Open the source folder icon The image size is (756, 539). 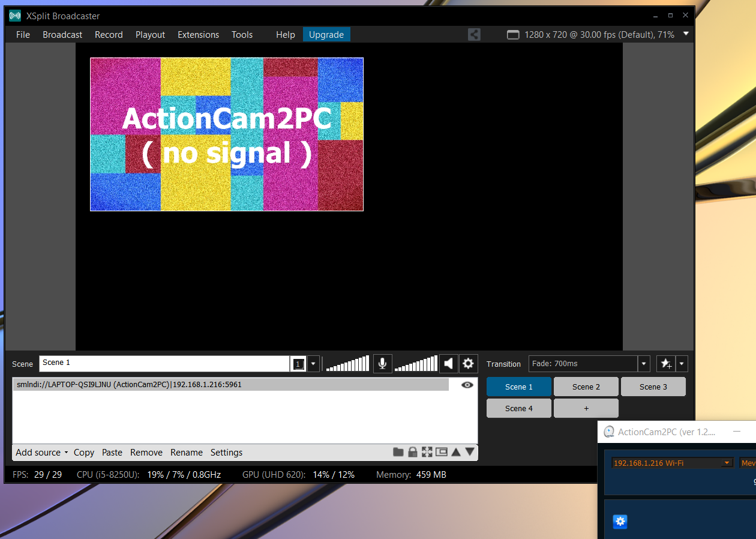pyautogui.click(x=398, y=452)
